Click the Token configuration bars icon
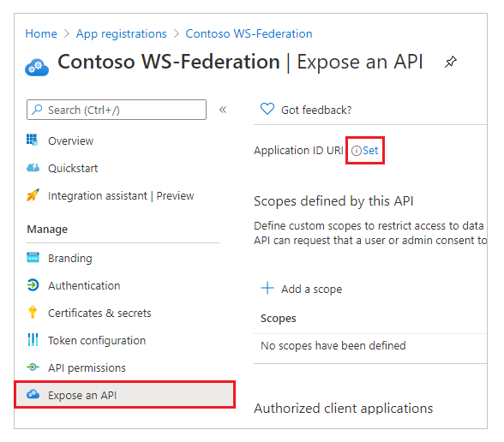Viewport: 504px width, 442px height. point(33,339)
